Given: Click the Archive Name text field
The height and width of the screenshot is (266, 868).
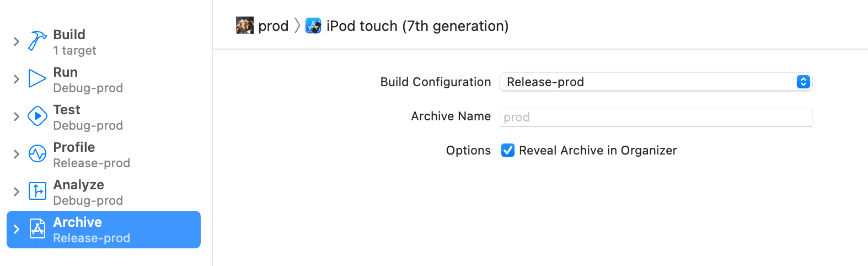Looking at the screenshot, I should click(x=656, y=117).
